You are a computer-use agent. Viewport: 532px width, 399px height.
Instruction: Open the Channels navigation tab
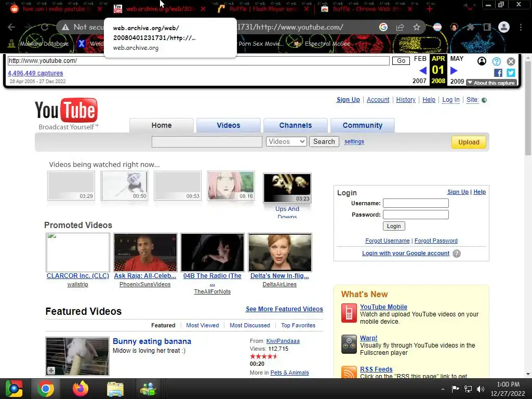296,125
